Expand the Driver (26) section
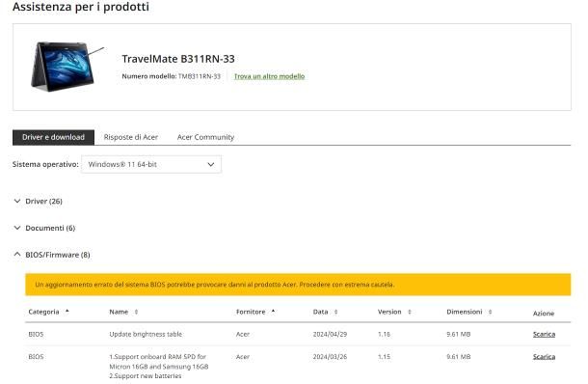588x384 pixels. 38,202
